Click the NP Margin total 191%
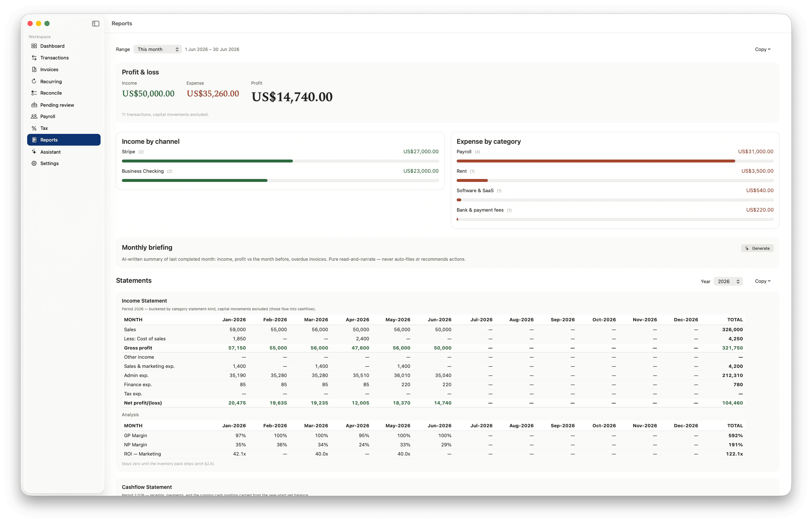This screenshot has width=812, height=523. (x=736, y=445)
